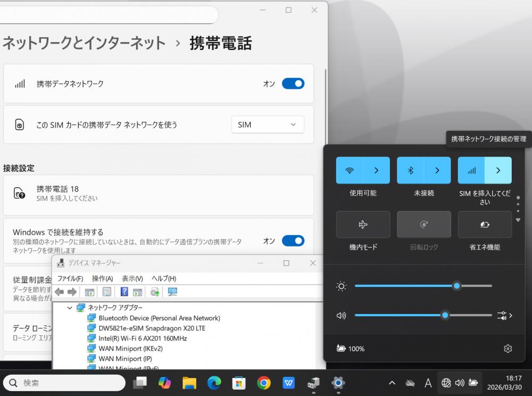Open the sound output selector icon
Image resolution: width=532 pixels, height=396 pixels.
[x=504, y=316]
